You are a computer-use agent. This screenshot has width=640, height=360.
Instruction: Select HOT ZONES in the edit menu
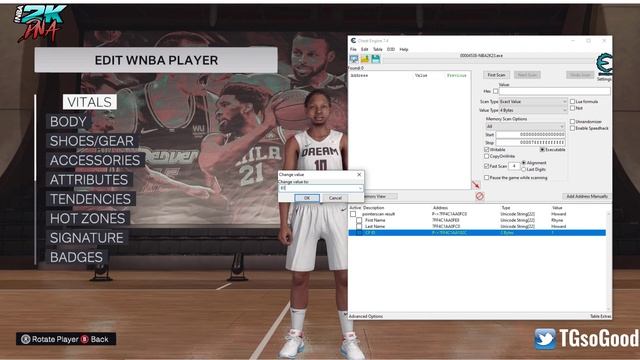coord(88,219)
